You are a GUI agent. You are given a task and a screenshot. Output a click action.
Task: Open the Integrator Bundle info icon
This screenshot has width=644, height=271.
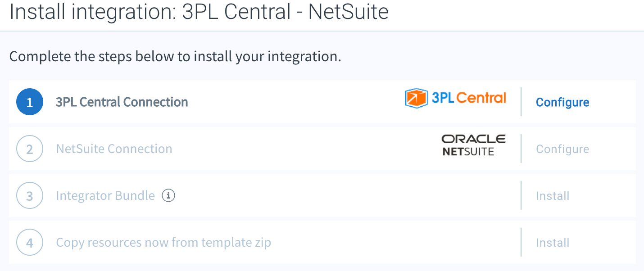(168, 196)
